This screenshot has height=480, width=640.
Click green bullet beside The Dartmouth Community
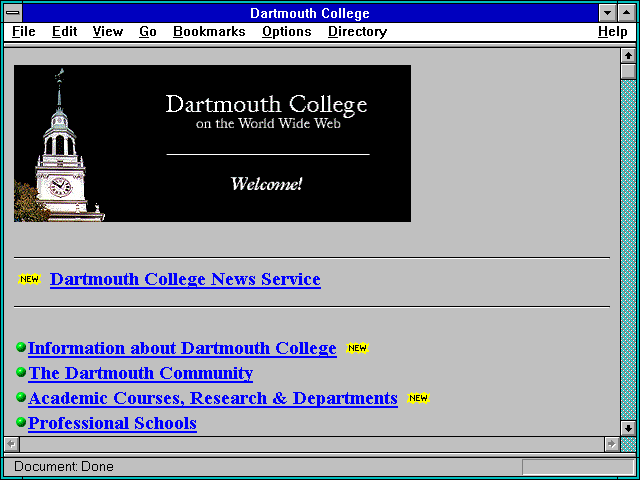point(21,372)
